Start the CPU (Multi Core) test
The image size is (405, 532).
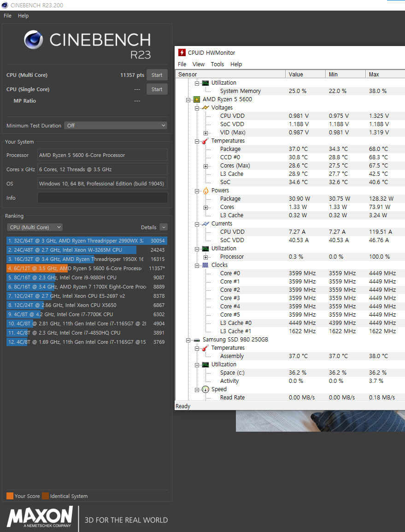pos(157,75)
